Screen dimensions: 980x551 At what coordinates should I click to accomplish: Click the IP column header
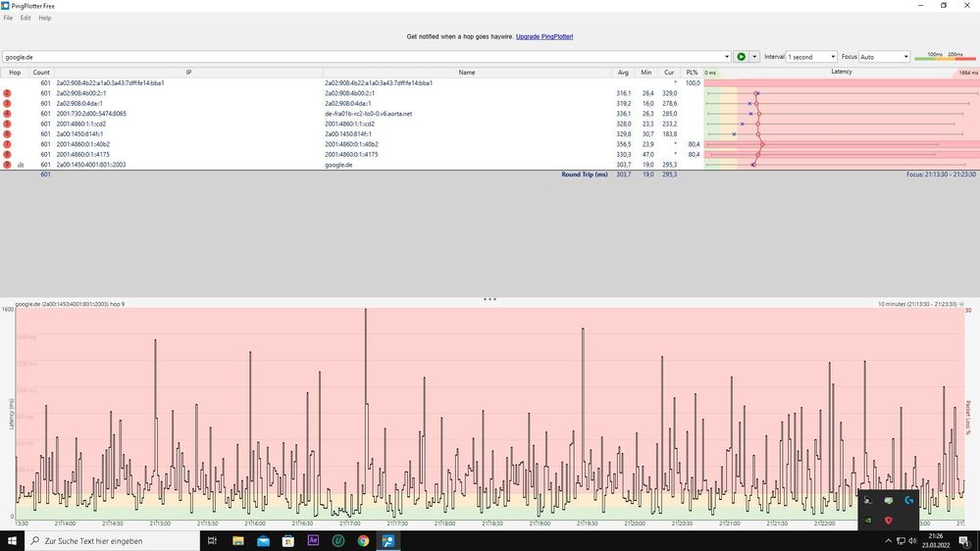(x=188, y=73)
